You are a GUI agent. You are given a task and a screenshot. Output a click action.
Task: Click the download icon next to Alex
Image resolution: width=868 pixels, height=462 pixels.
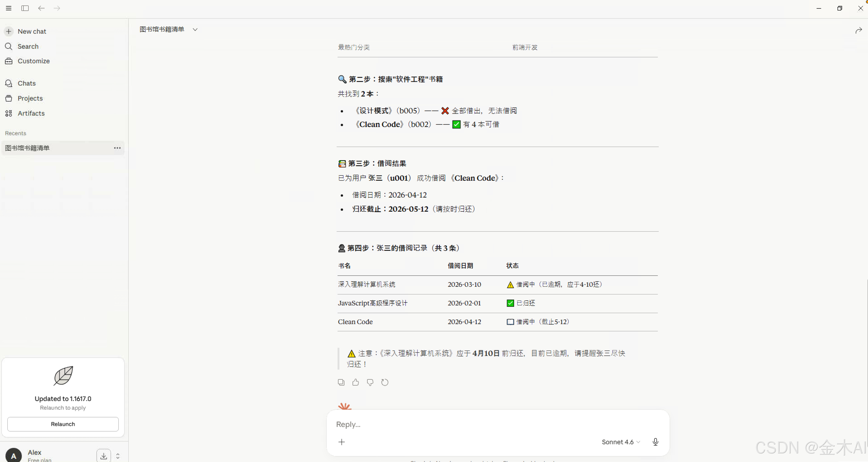tap(103, 456)
